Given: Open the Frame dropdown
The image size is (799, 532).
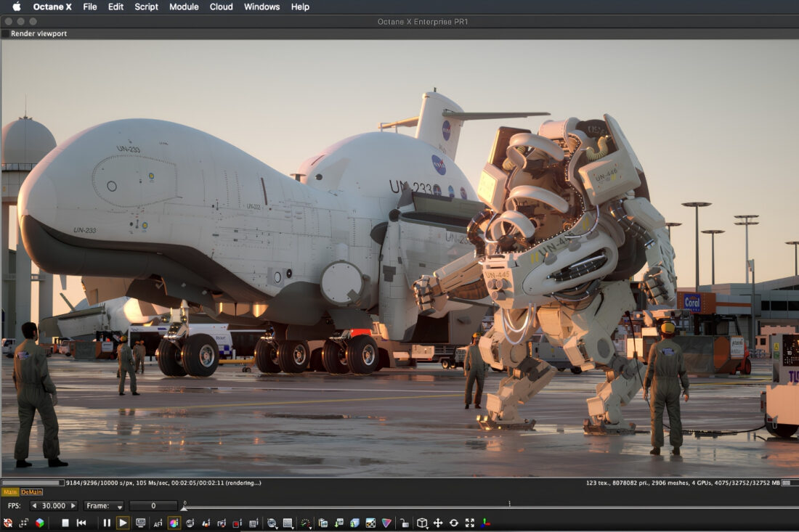Looking at the screenshot, I should pyautogui.click(x=103, y=506).
